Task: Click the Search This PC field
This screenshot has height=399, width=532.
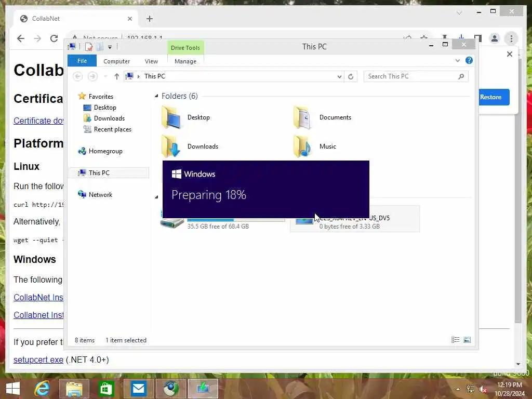Action: [x=416, y=76]
